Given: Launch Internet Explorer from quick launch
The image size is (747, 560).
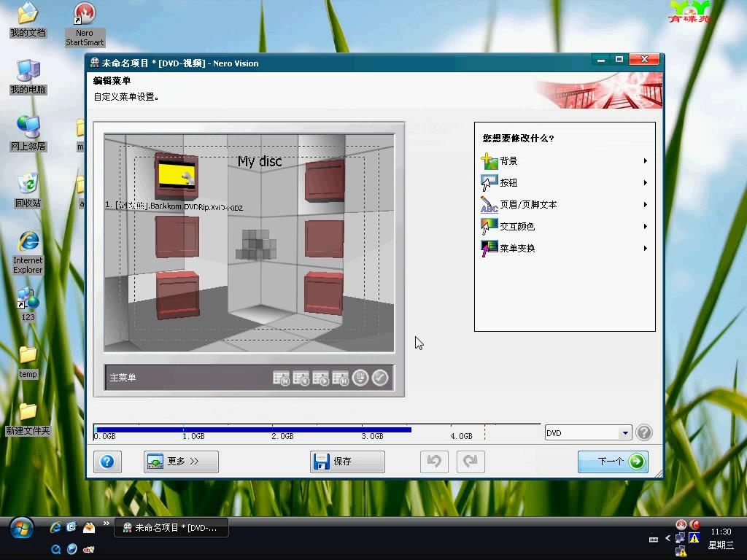Looking at the screenshot, I should pos(55,527).
